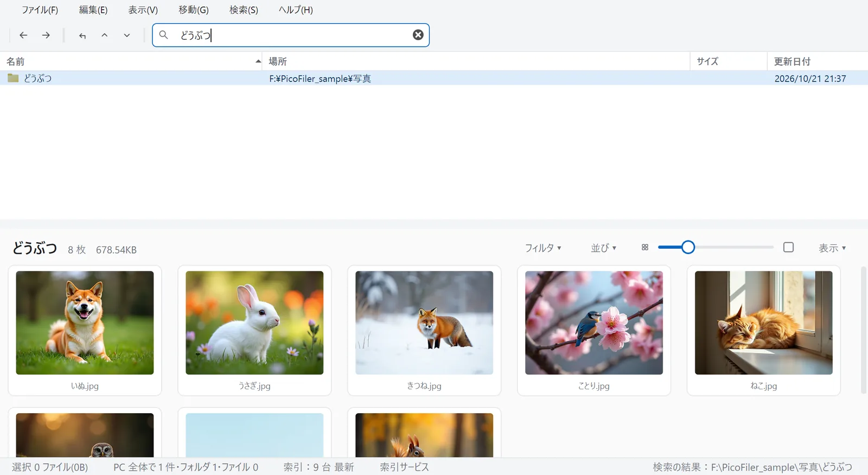Select the どうぶつ folder name in list
Viewport: 868px width, 475px height.
(x=38, y=78)
